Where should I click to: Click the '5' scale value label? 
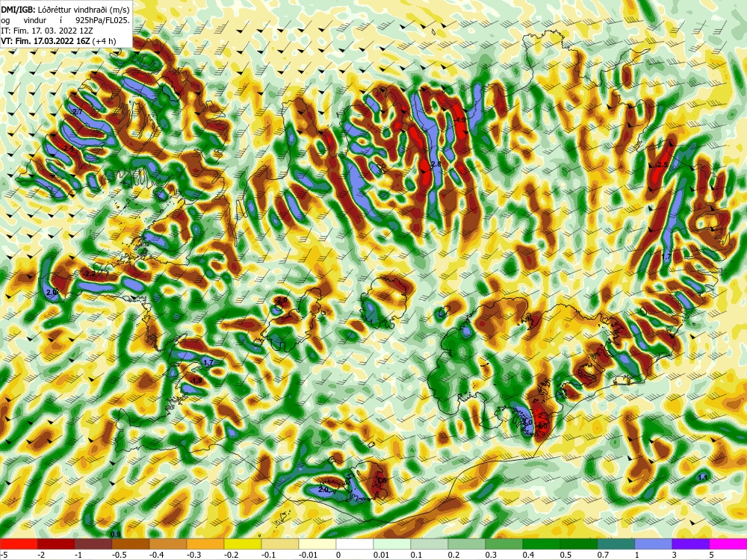pos(712,555)
